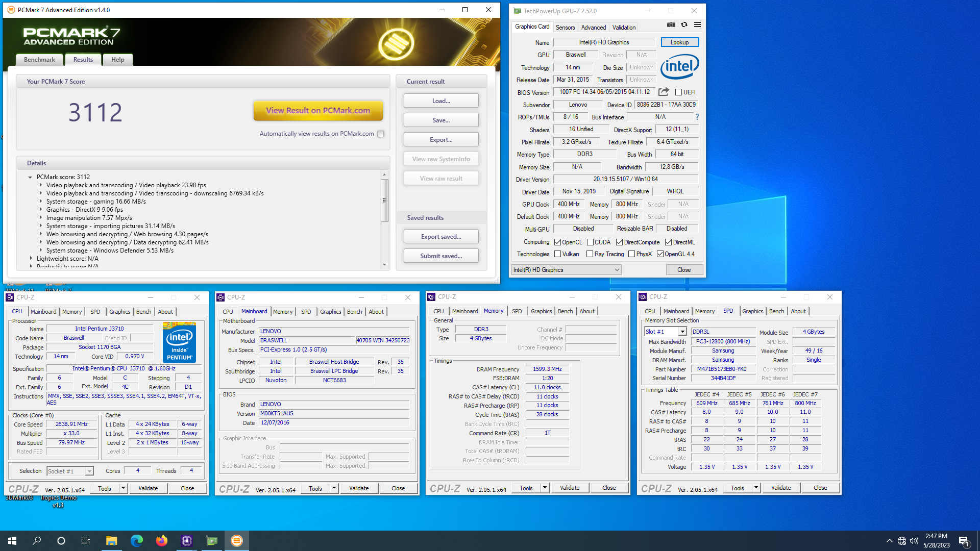Viewport: 980px width, 551px height.
Task: Click Model field BRASWELL in Mainboard window
Action: pyautogui.click(x=307, y=340)
